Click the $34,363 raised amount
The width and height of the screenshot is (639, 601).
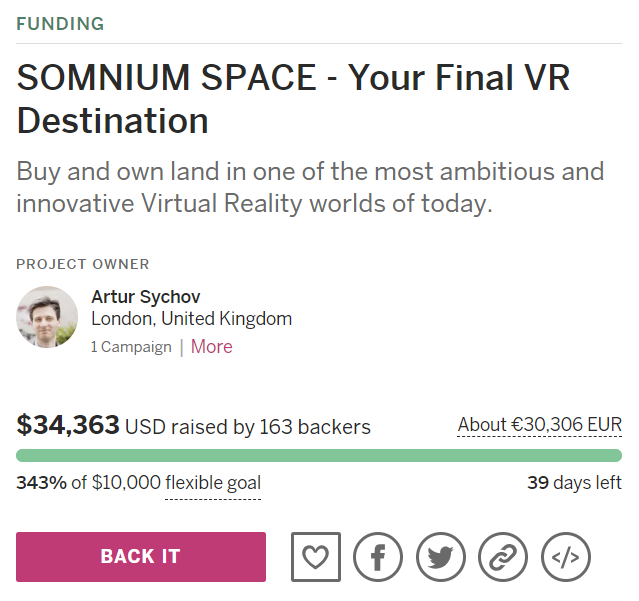click(x=68, y=426)
